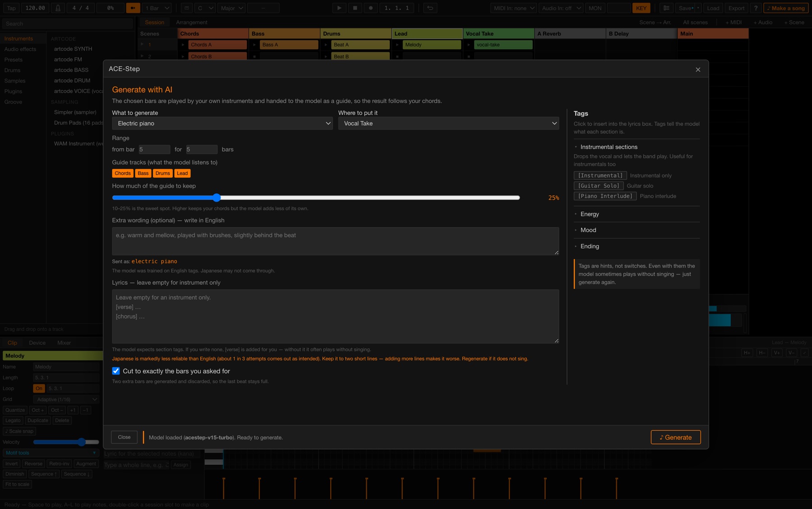Viewport: 812px width, 509px height.
Task: Select Audio effects in the browser sidebar
Action: pos(20,49)
